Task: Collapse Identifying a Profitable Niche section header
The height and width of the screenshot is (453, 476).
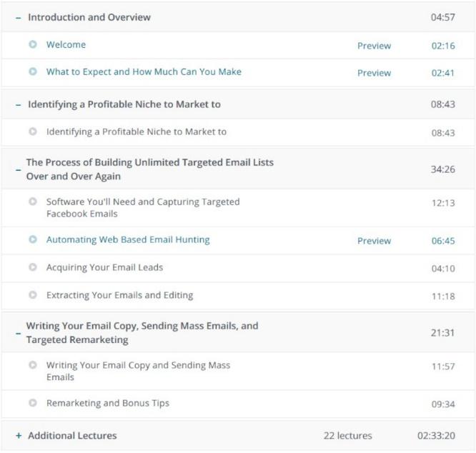Action: [18, 104]
